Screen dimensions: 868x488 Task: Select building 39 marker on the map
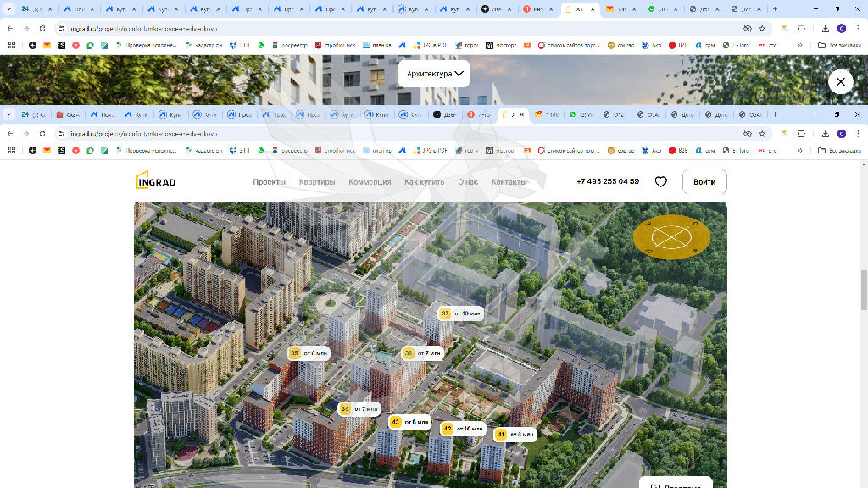click(x=359, y=409)
